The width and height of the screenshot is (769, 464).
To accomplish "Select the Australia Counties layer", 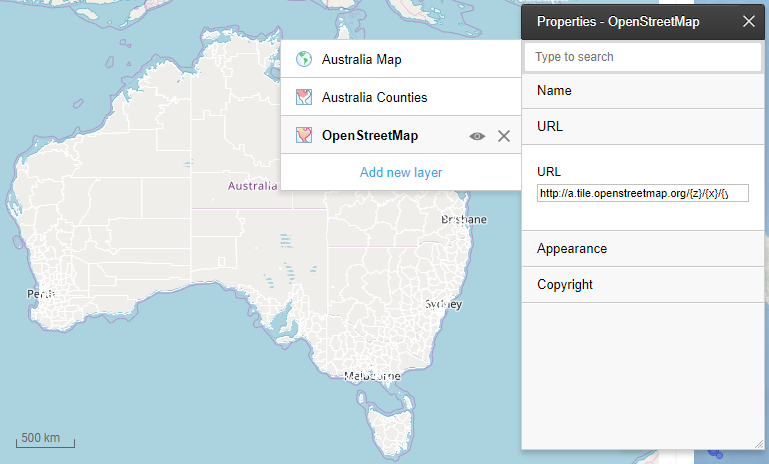I will [x=374, y=98].
